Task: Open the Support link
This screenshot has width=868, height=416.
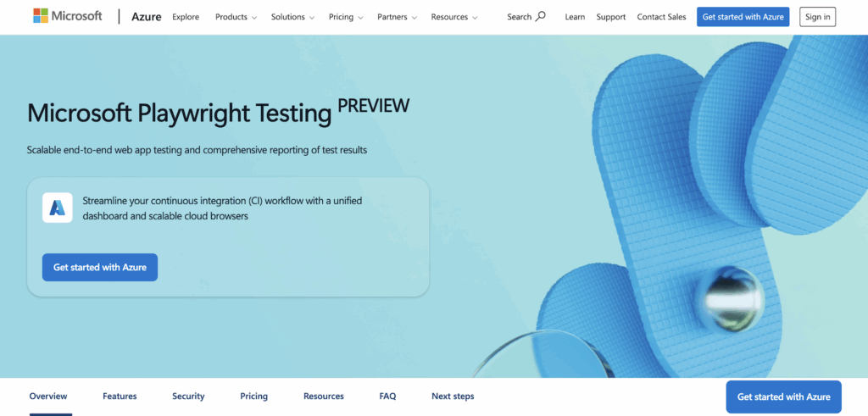Action: tap(610, 17)
